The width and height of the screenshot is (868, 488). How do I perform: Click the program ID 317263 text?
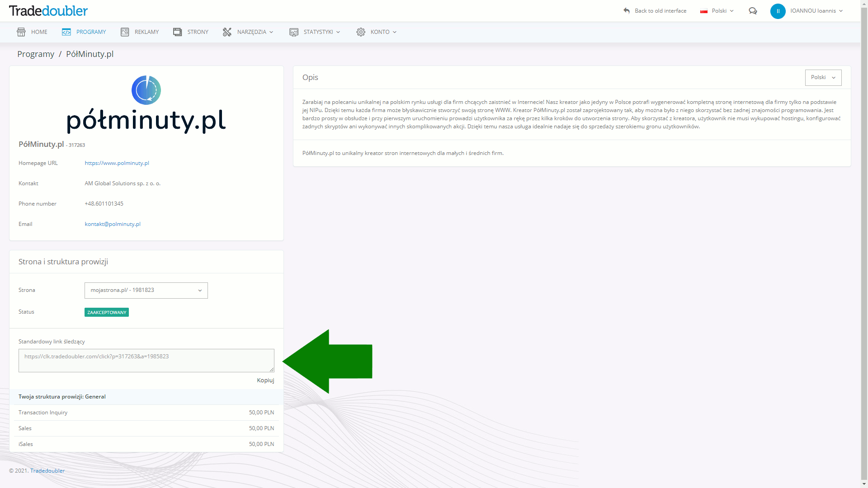pyautogui.click(x=77, y=145)
